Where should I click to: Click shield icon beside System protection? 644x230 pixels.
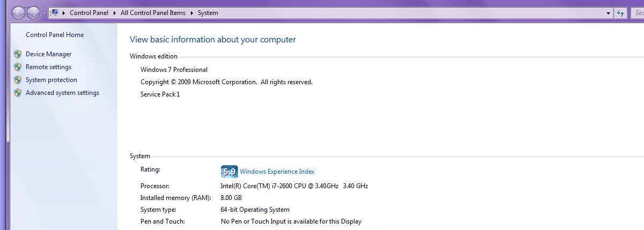pos(18,80)
